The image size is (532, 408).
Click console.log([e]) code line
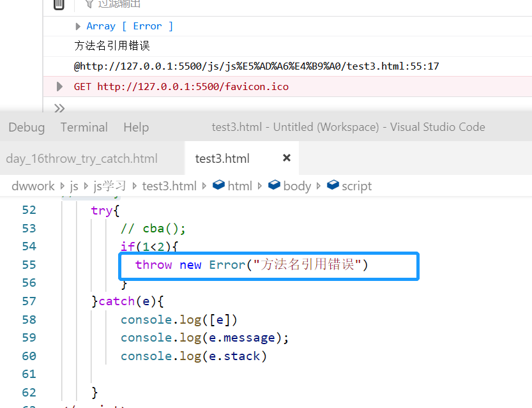pos(179,320)
